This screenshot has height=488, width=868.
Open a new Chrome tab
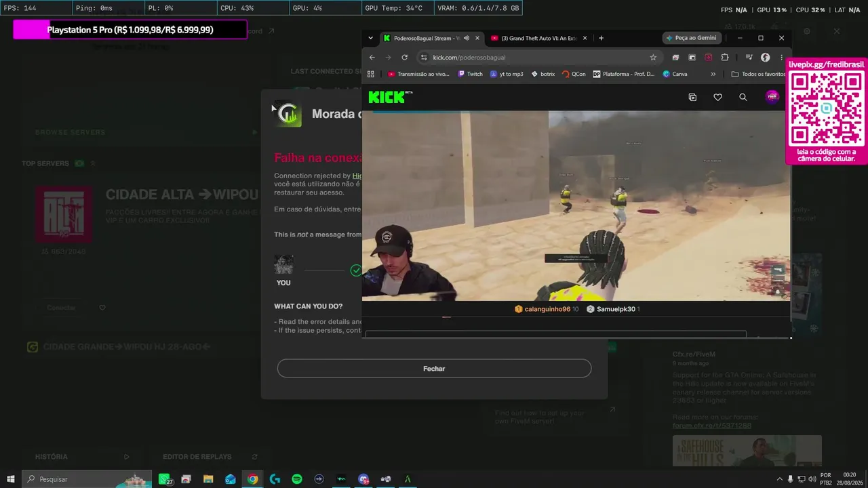pos(601,38)
